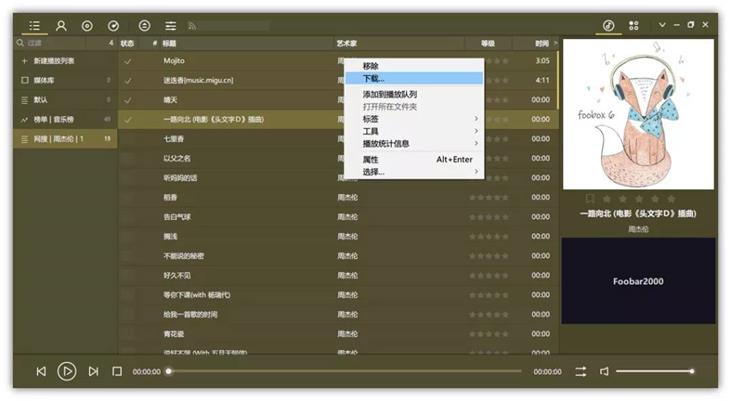This screenshot has height=401, width=731.
Task: Open the down-chevron dropdown in the title bar
Action: tap(662, 25)
